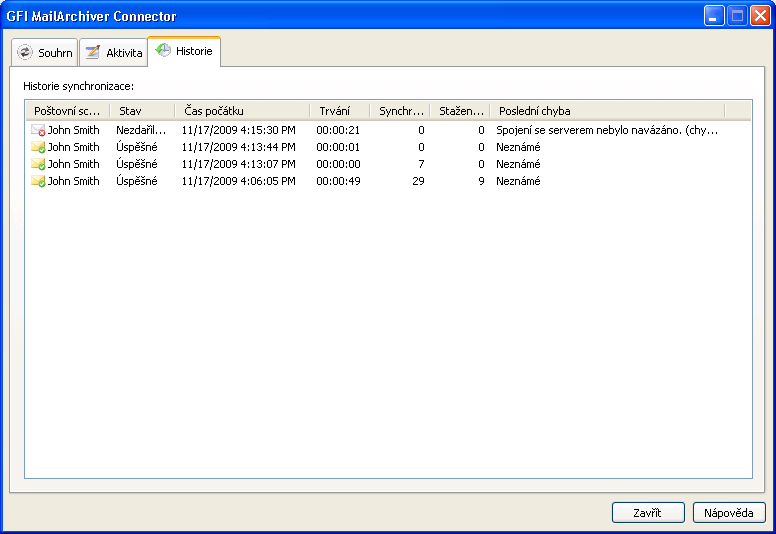Image resolution: width=776 pixels, height=534 pixels.
Task: Click successful mail icon at 4:13:07 PM row
Action: pos(38,164)
